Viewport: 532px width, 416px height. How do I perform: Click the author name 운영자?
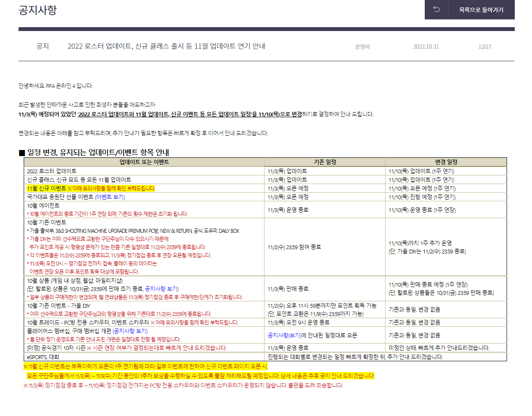[363, 47]
